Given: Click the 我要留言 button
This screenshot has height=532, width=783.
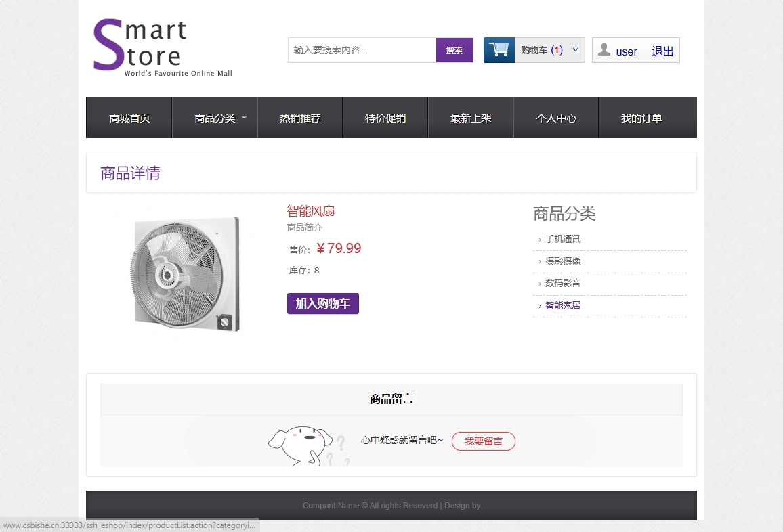Looking at the screenshot, I should (x=484, y=441).
